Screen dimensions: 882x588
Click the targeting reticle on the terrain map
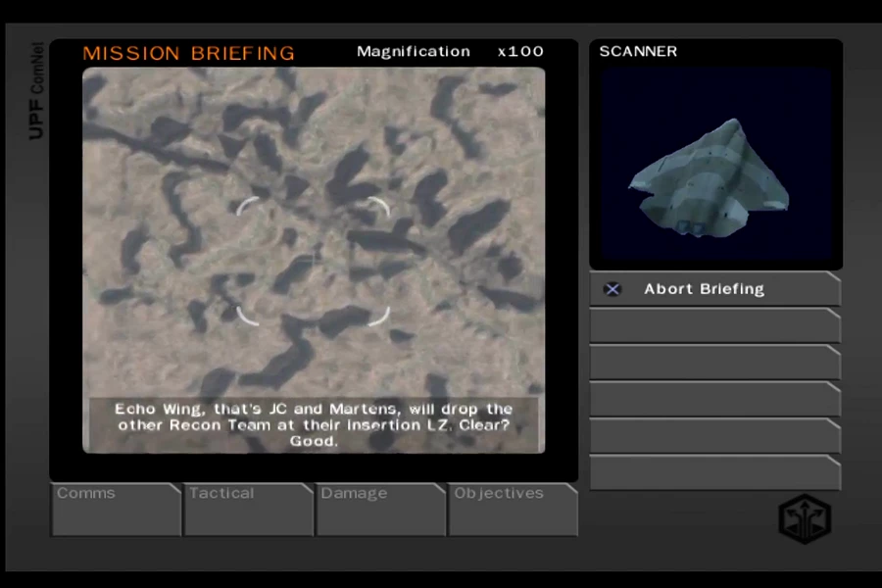point(313,261)
